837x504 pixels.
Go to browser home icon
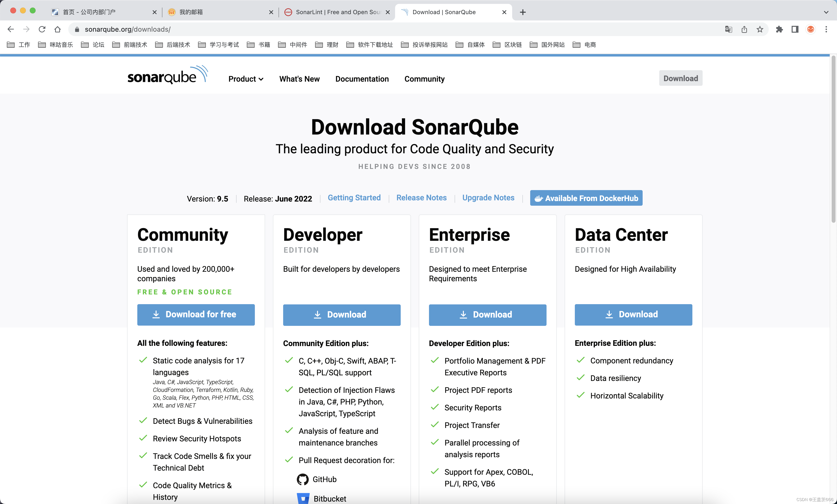tap(57, 29)
